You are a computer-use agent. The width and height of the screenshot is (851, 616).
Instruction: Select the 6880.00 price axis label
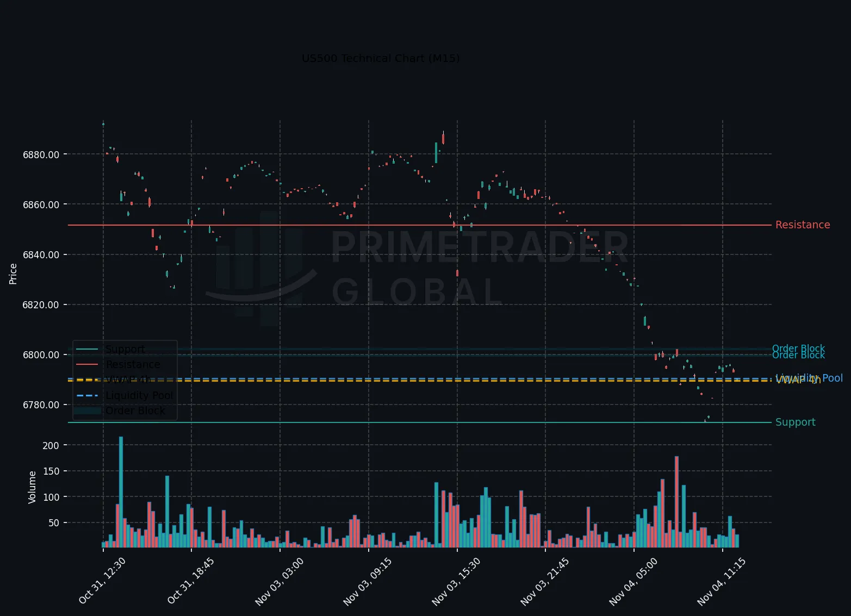click(x=41, y=154)
